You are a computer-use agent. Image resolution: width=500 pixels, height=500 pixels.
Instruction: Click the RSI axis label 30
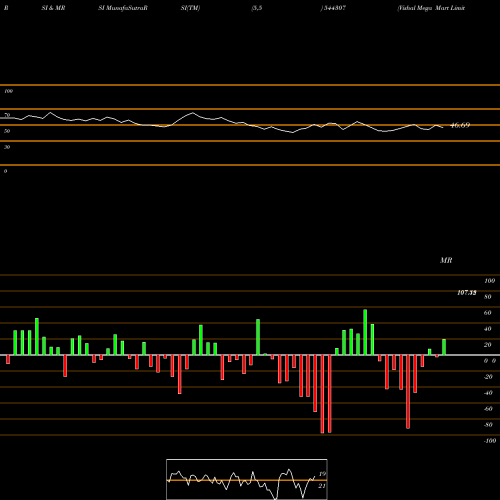click(x=7, y=147)
